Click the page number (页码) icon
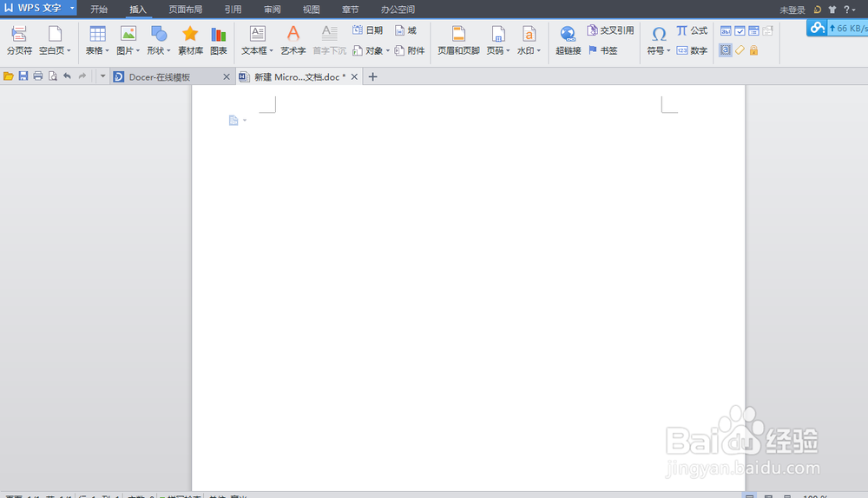The height and width of the screenshot is (498, 868). tap(498, 35)
